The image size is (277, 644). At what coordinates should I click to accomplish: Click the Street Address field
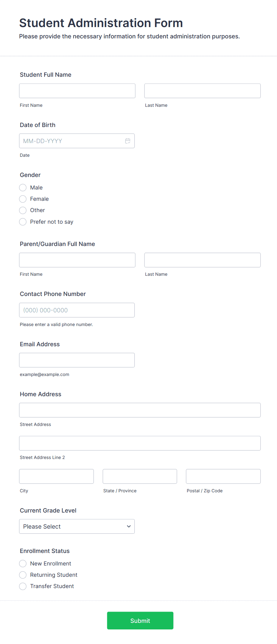[140, 410]
